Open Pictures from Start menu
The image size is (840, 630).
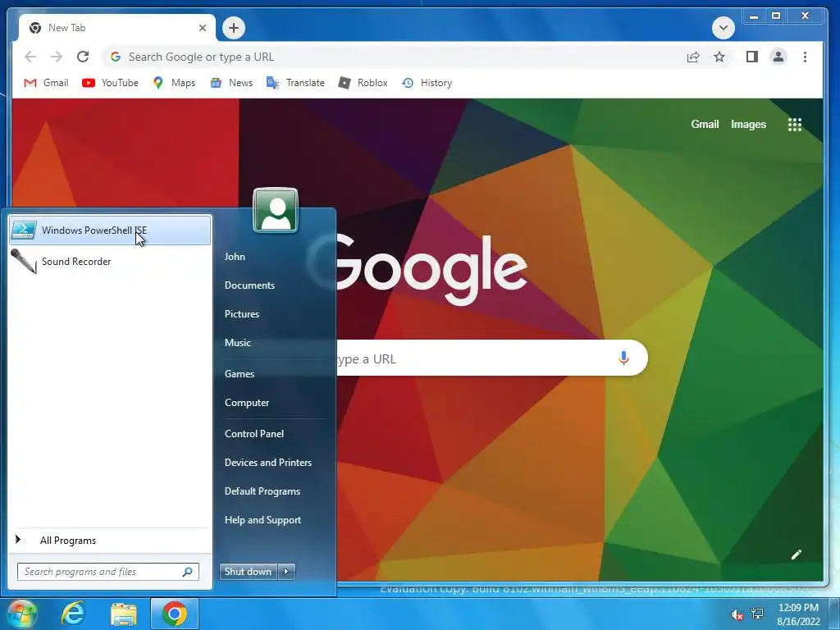coord(242,314)
